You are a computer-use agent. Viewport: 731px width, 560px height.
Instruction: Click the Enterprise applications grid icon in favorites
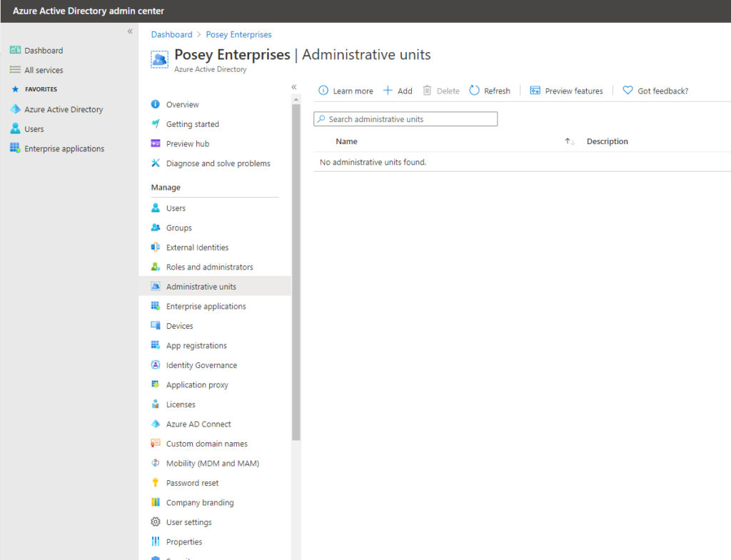(x=15, y=148)
